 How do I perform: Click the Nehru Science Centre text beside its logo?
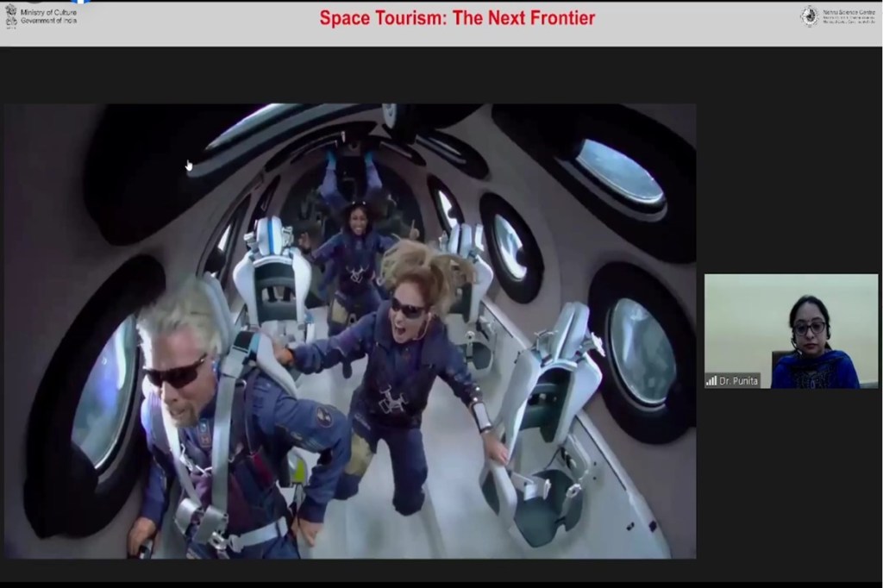click(x=849, y=15)
